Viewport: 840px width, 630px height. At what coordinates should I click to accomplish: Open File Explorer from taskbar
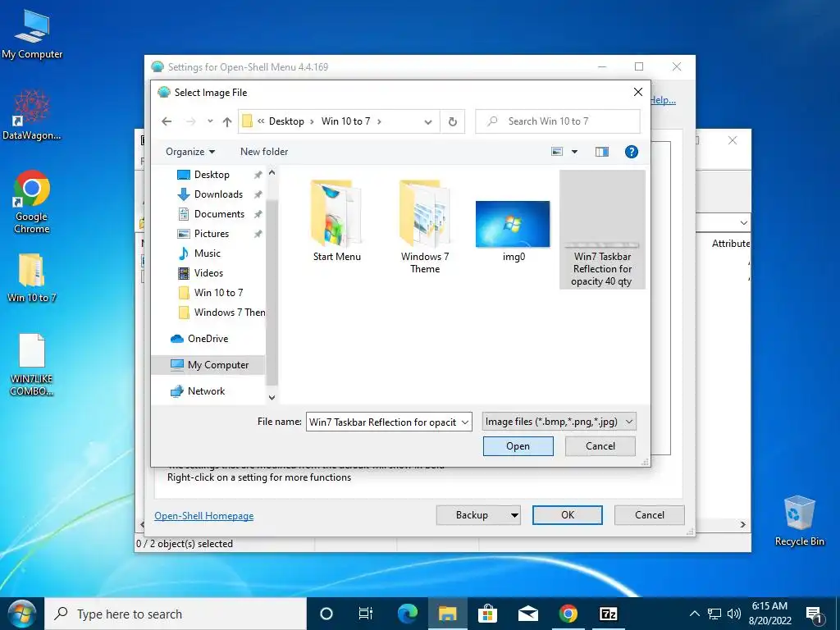pos(447,614)
